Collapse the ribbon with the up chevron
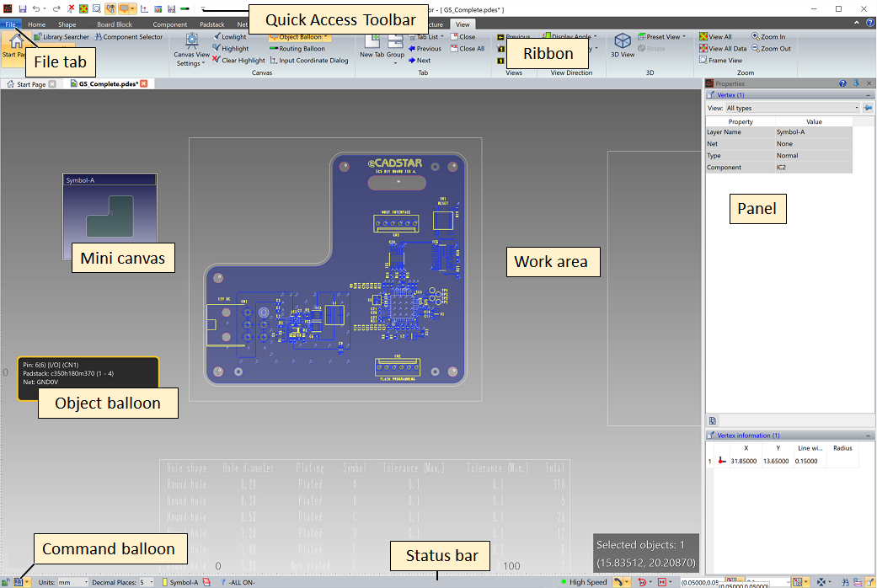Viewport: 877px width, 588px height. [x=856, y=23]
